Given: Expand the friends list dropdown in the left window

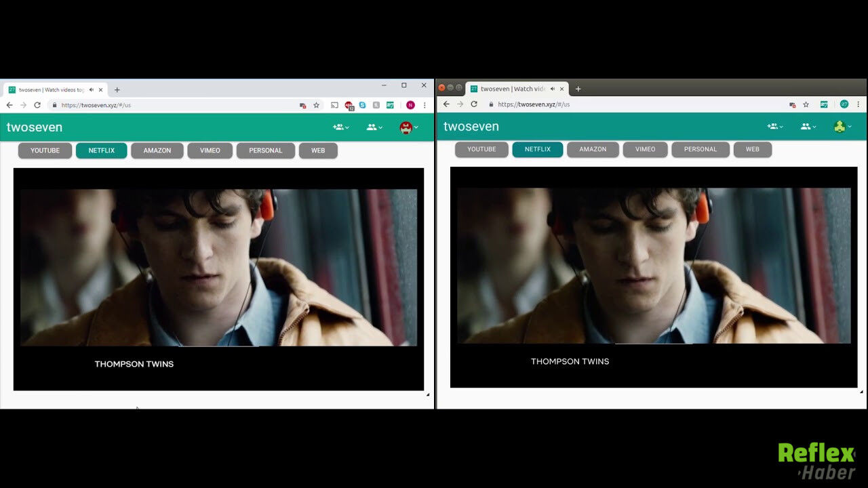Looking at the screenshot, I should pos(374,127).
